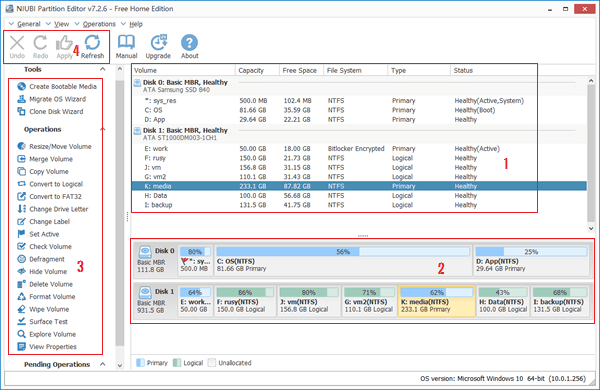Click the volume list scroll down arrow
Screen dimensions: 600x390
click(x=591, y=228)
